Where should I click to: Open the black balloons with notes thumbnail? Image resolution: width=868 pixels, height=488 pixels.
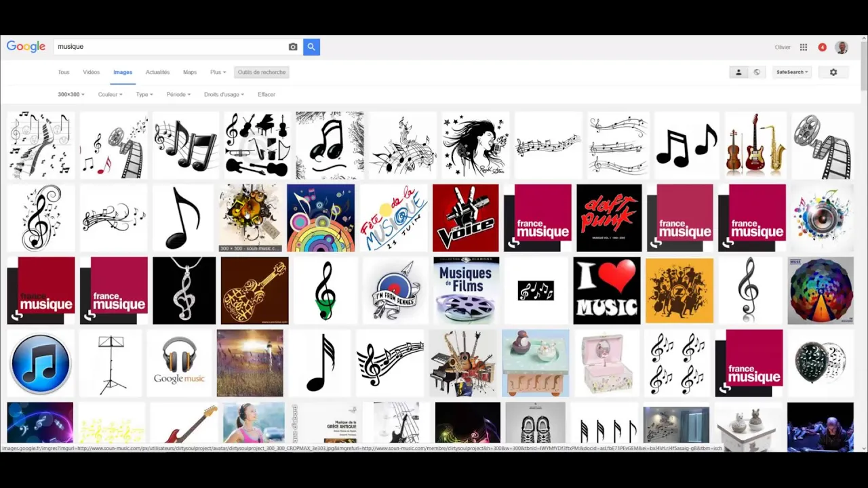pyautogui.click(x=821, y=363)
